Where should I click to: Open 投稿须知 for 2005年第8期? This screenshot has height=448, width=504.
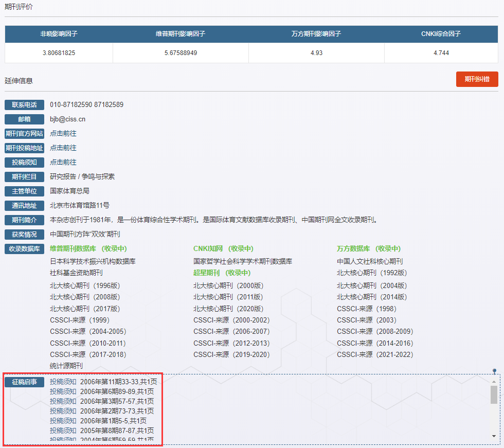coord(63,431)
